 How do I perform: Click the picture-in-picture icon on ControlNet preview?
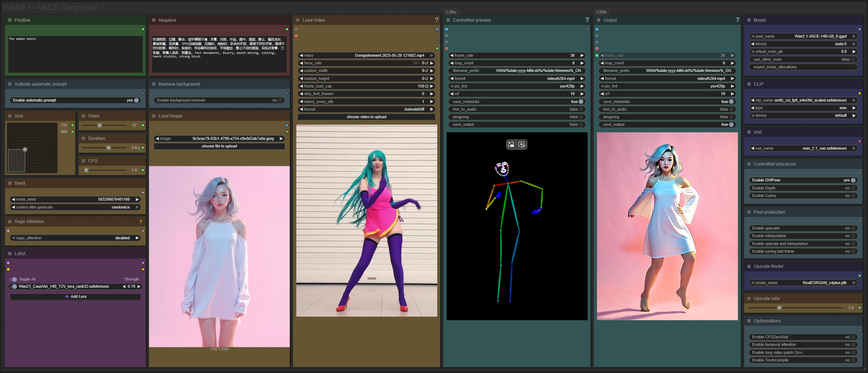(x=511, y=145)
